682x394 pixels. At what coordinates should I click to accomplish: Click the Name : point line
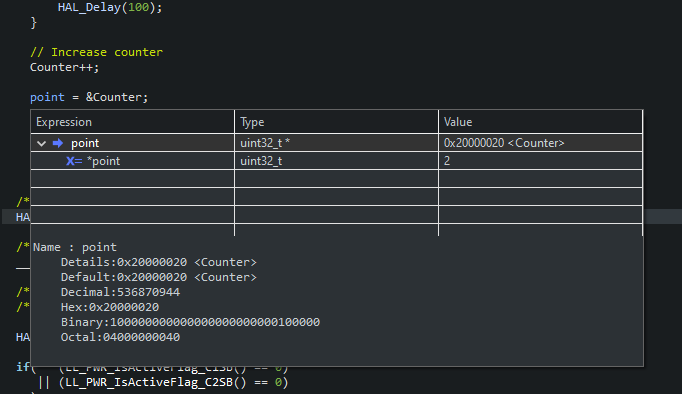[x=75, y=247]
